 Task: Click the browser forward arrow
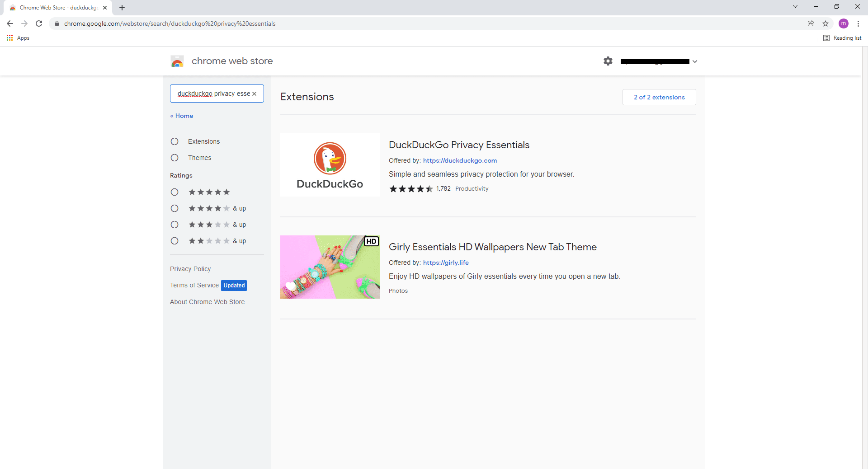(x=24, y=23)
